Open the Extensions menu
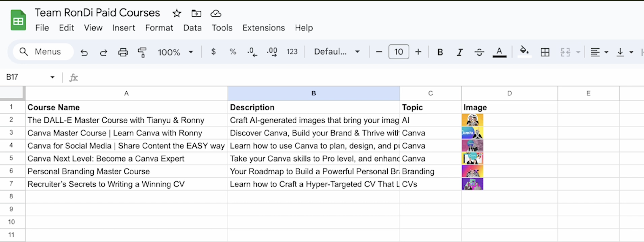The image size is (644, 242). coord(263,28)
